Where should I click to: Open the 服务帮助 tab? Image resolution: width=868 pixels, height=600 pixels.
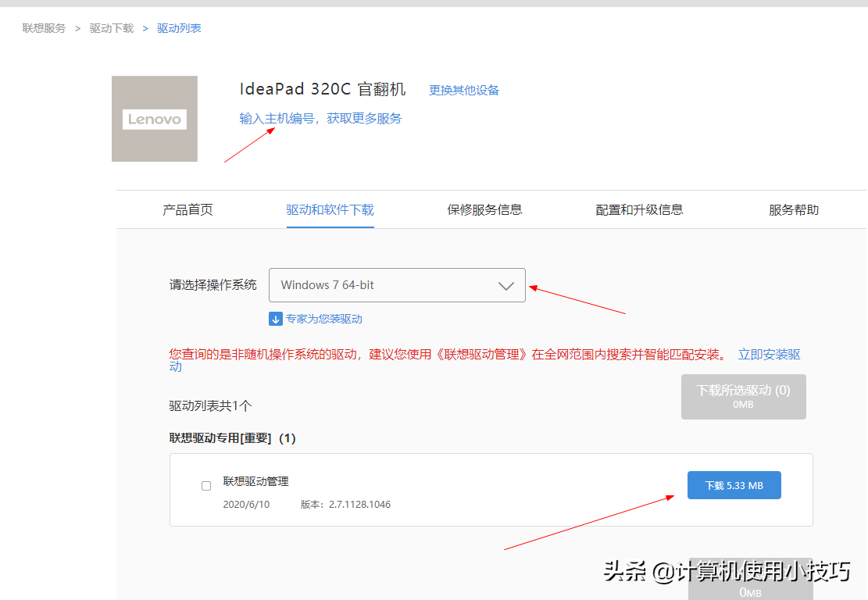(792, 209)
